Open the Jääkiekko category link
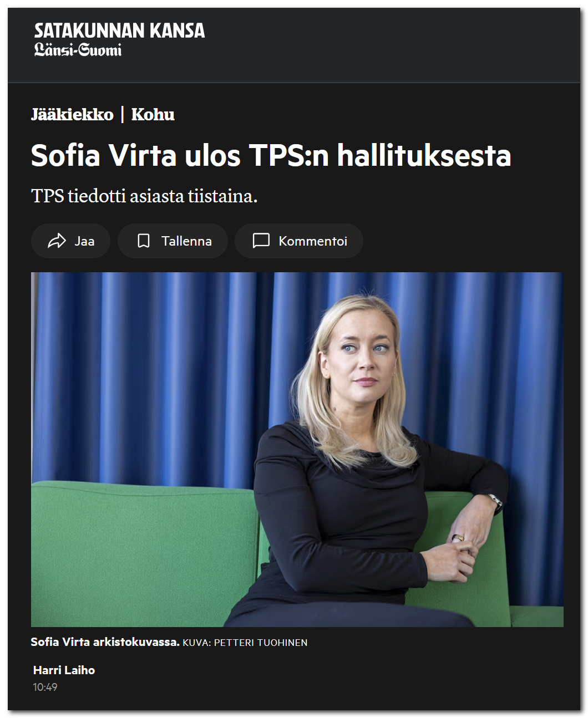This screenshot has height=718, width=588. tap(72, 114)
